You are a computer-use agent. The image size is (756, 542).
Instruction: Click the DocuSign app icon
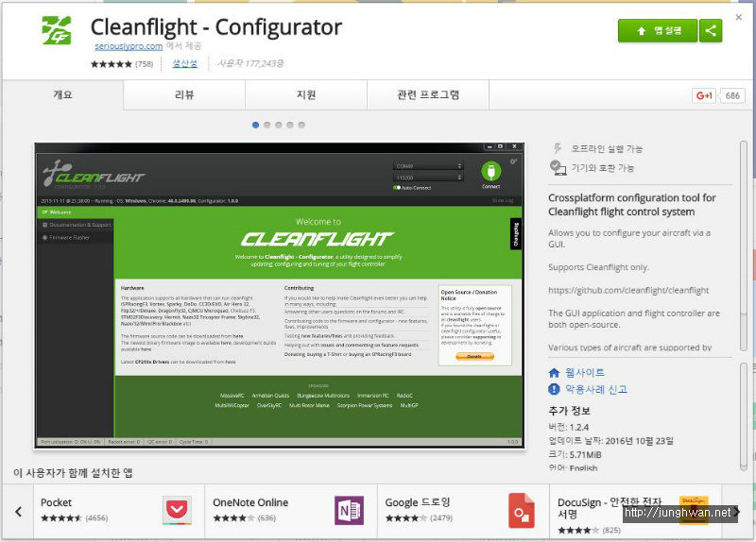pos(694,510)
